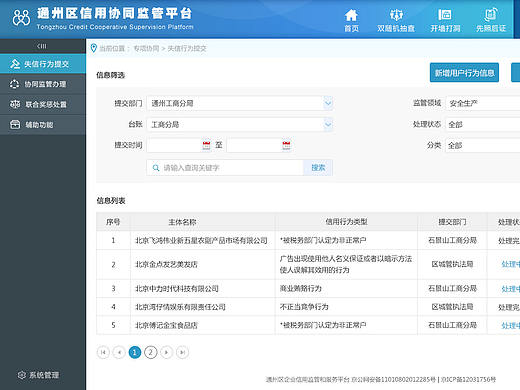Open the 处理状态 dropdown showing 全部

coord(483,124)
